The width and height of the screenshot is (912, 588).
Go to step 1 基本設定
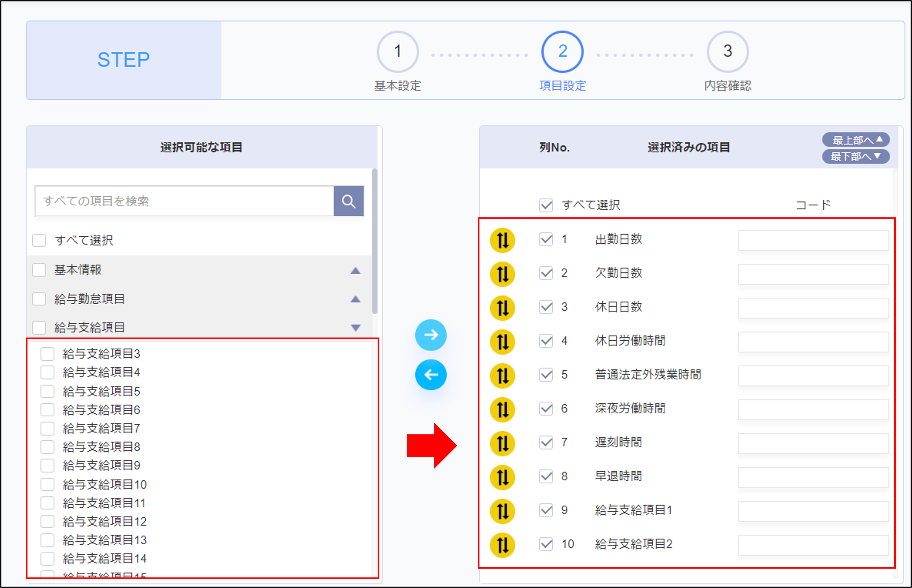tap(397, 52)
